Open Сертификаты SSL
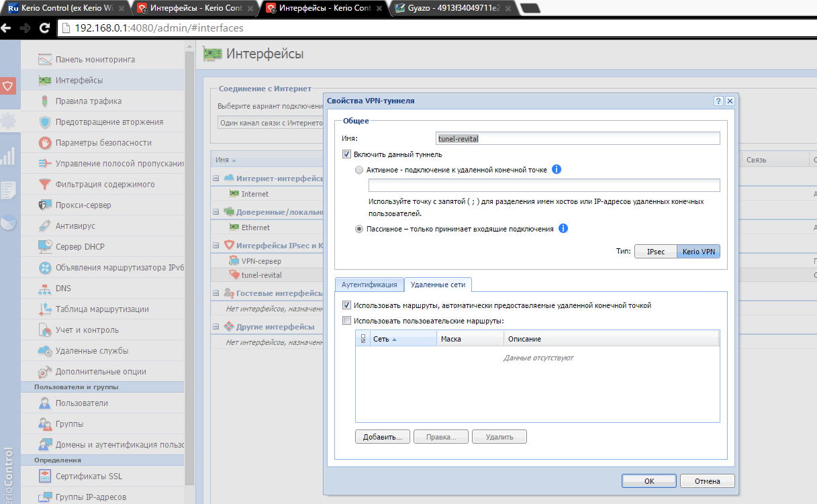 tap(89, 476)
